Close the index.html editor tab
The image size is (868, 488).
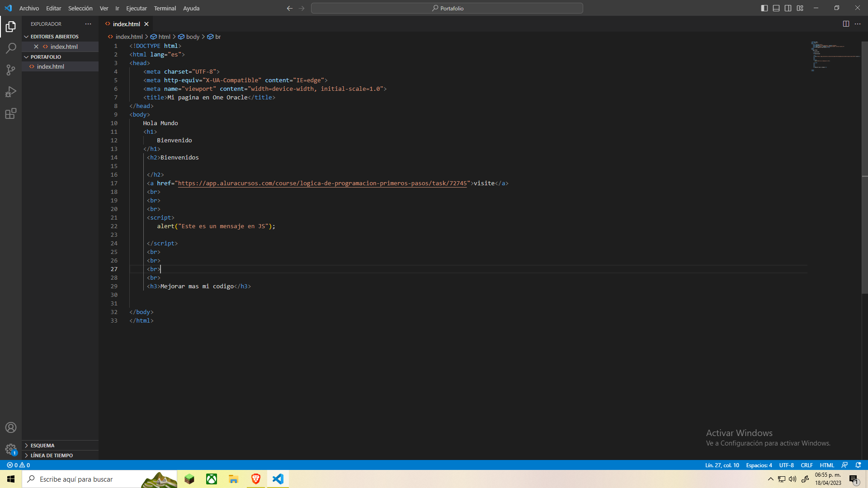click(146, 24)
